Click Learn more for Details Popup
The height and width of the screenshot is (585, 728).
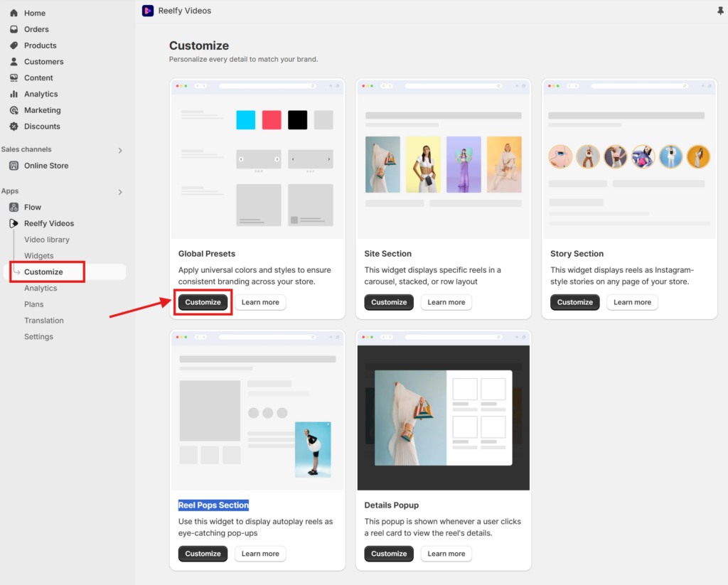446,554
